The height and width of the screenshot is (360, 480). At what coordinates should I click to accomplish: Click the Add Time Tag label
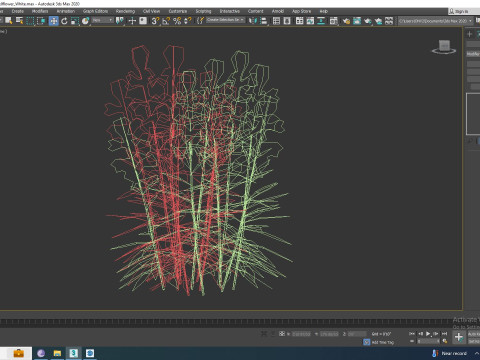click(x=383, y=342)
